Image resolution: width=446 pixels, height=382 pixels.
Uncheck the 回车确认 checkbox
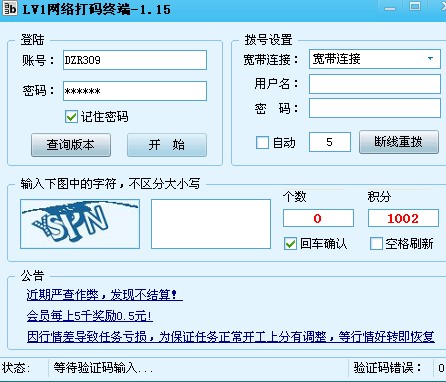[290, 244]
